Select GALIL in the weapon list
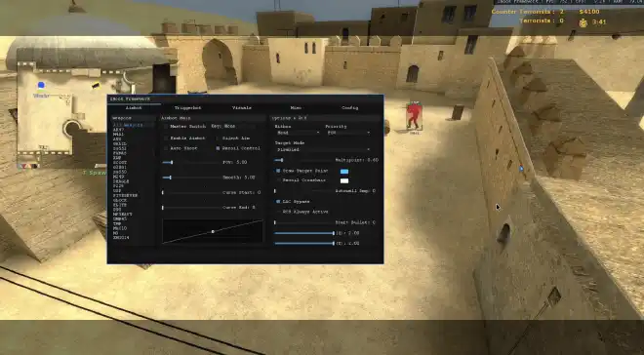The height and width of the screenshot is (355, 644). [x=119, y=144]
